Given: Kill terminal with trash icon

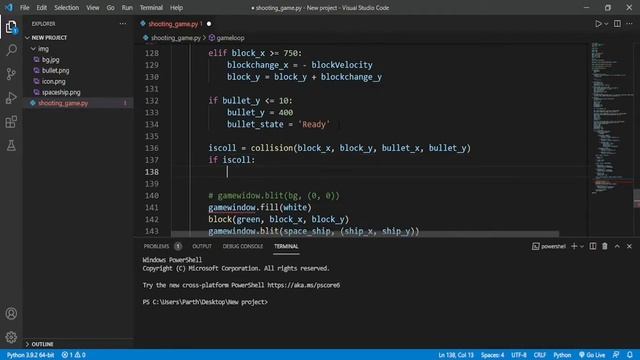Looking at the screenshot, I should (605, 246).
